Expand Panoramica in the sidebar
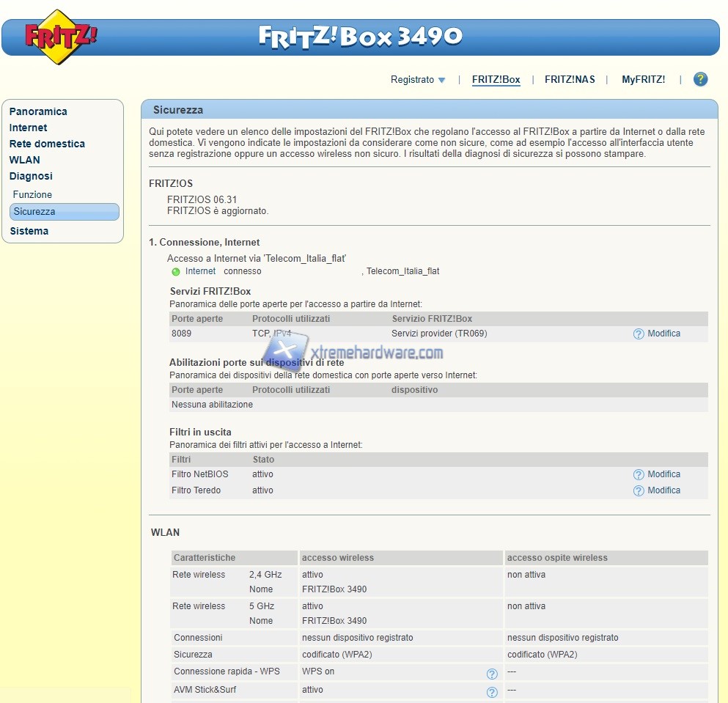The height and width of the screenshot is (703, 728). pyautogui.click(x=38, y=111)
